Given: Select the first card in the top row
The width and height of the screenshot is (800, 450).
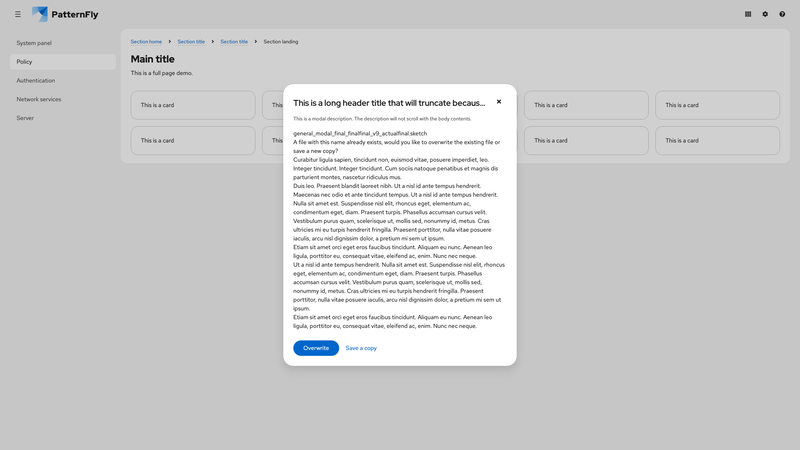Looking at the screenshot, I should coord(193,105).
